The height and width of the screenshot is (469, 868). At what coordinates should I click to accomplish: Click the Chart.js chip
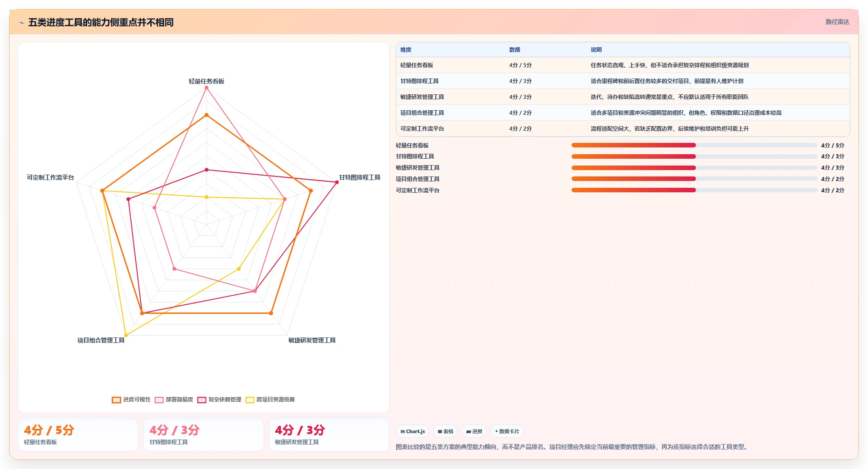tap(413, 431)
